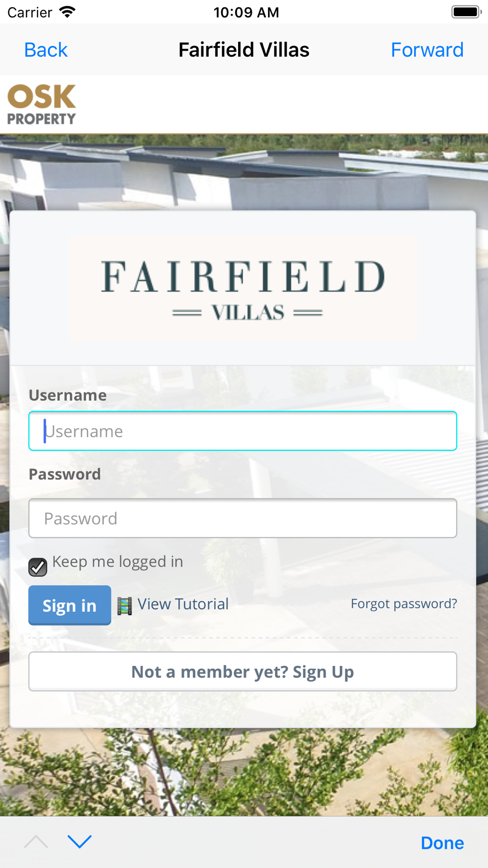
Task: Tap the OSK Property logo
Action: 41,104
